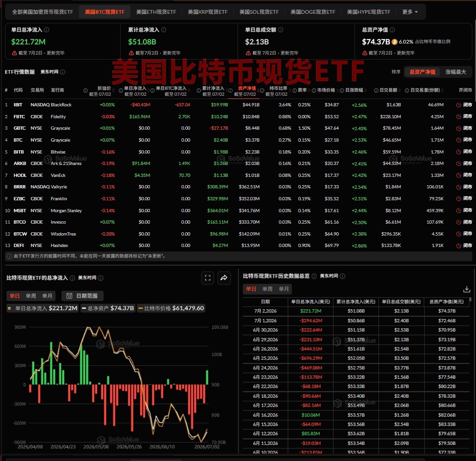Sort ETFs by 涨幅最大
The height and width of the screenshot is (461, 476).
pos(455,72)
